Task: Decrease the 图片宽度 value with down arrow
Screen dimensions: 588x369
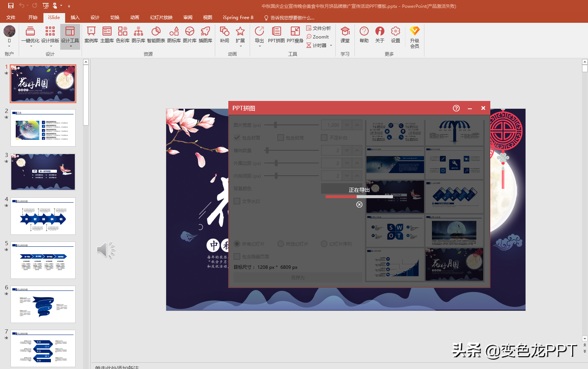Action: [x=347, y=125]
